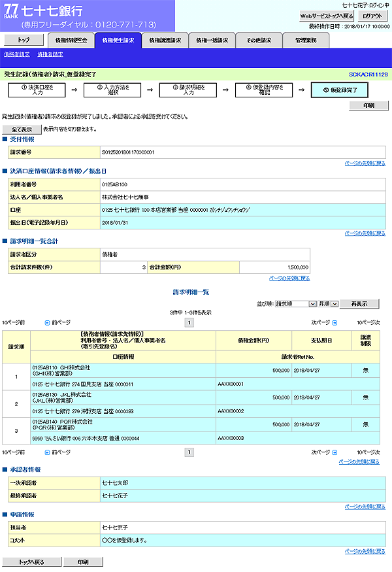Click the upper 次ページ arrow icon
392x572 pixels.
[335, 323]
